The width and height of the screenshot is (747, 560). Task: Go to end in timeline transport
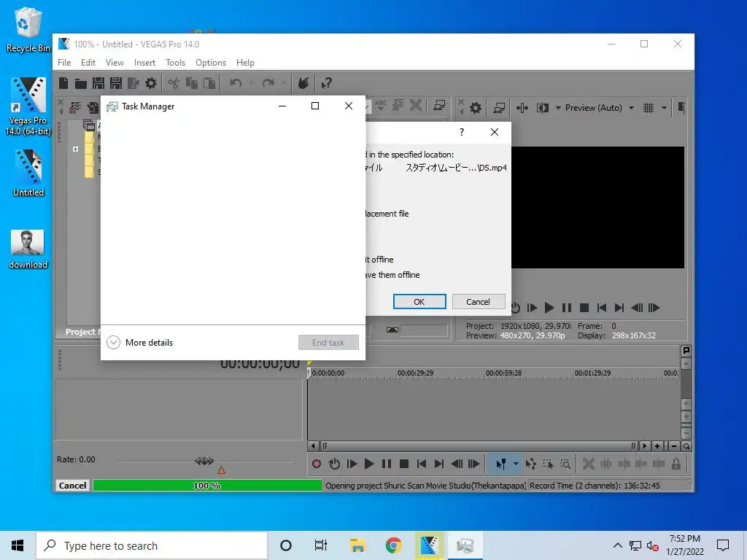pos(438,464)
